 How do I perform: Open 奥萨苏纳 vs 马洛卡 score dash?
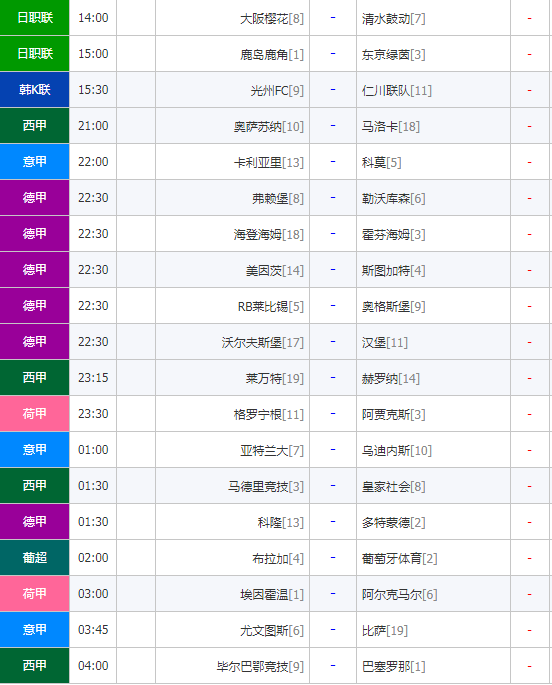333,125
